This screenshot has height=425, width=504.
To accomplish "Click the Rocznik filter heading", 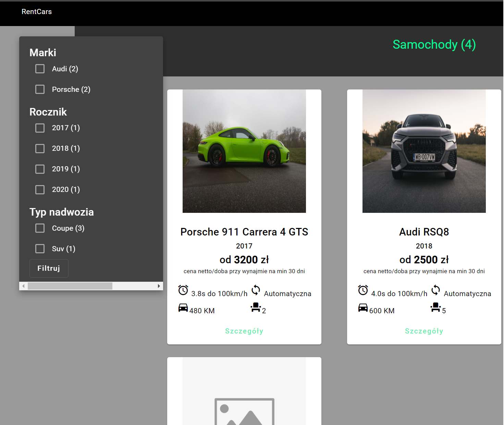I will pos(48,112).
